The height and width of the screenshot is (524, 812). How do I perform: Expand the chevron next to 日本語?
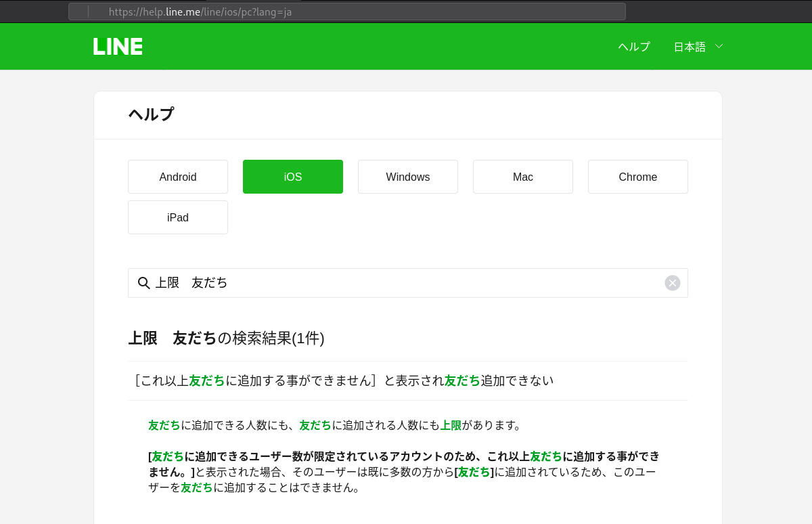point(719,46)
